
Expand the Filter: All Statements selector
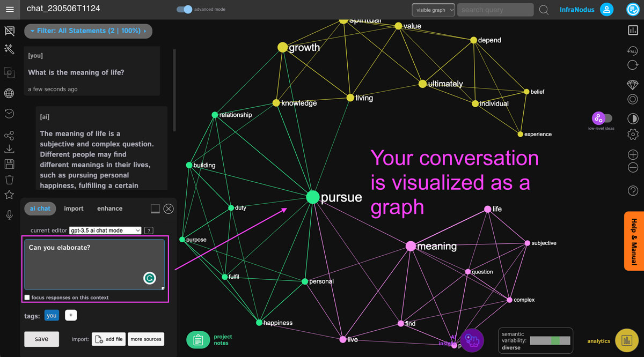coord(88,31)
